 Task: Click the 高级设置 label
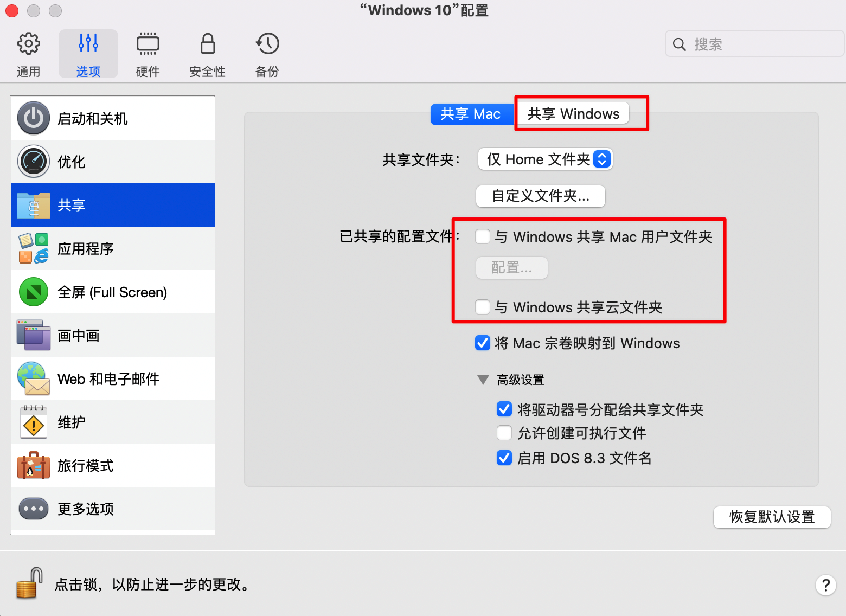pos(521,380)
